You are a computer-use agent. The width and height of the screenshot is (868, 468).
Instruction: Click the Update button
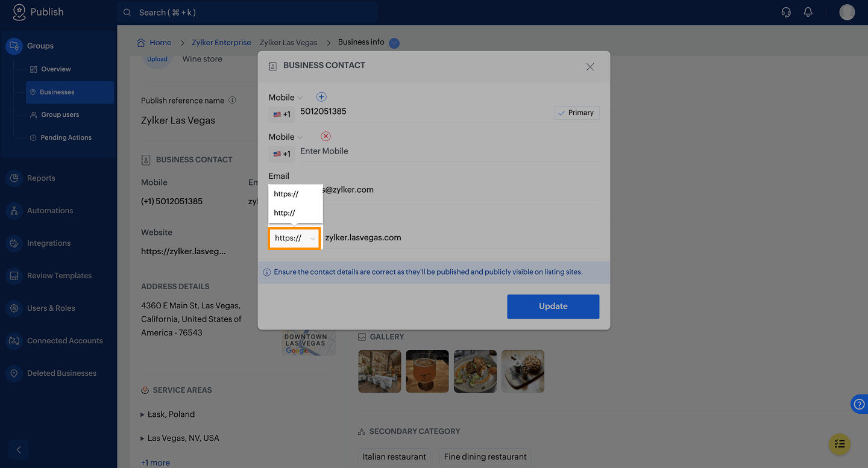[x=553, y=307]
